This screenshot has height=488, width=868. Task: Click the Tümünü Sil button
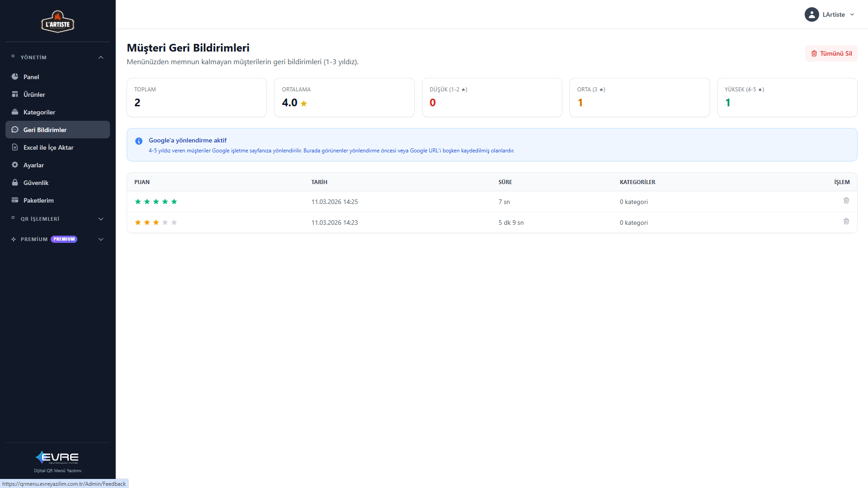(831, 53)
